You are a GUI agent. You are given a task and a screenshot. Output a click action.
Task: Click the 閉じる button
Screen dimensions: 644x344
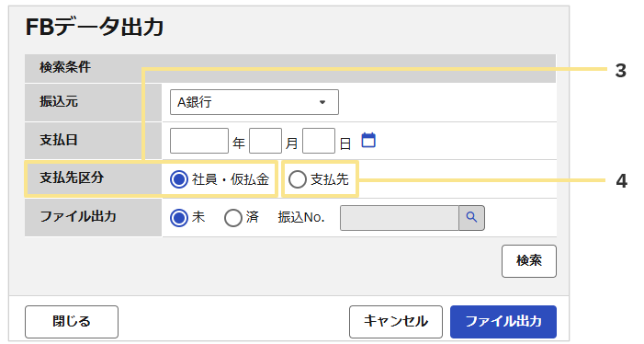72,321
